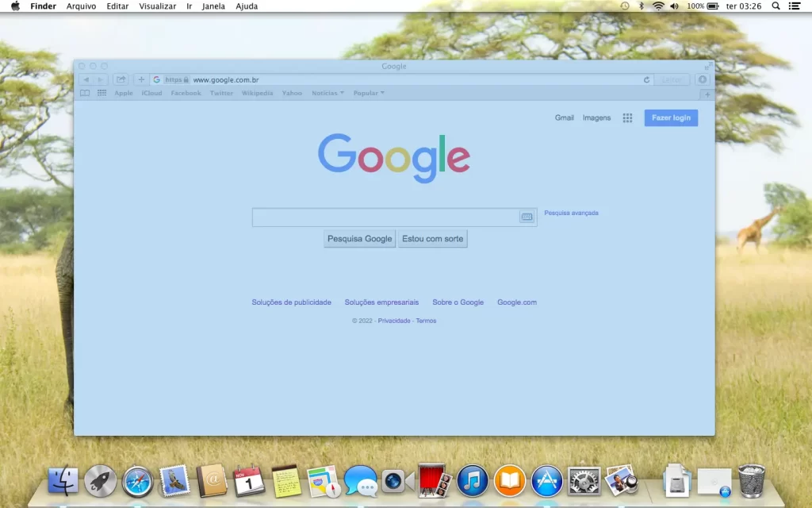This screenshot has height=508, width=812.
Task: Open Calendar from the Dock
Action: point(249,481)
